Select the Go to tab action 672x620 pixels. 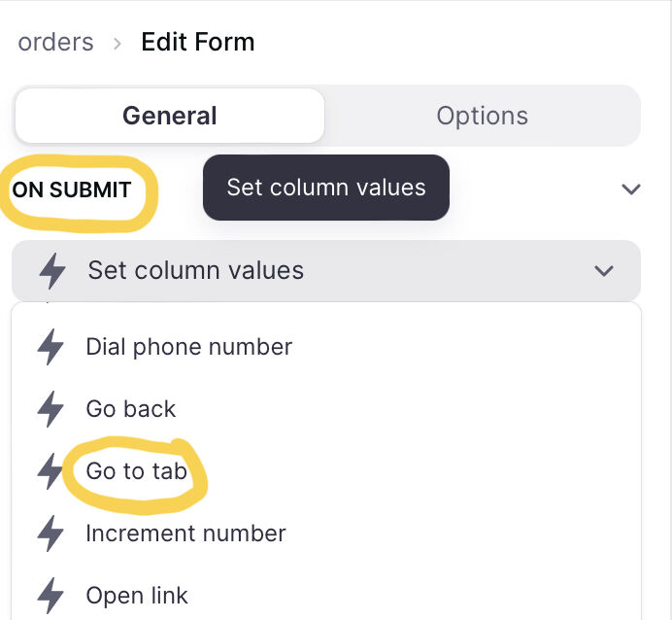136,470
